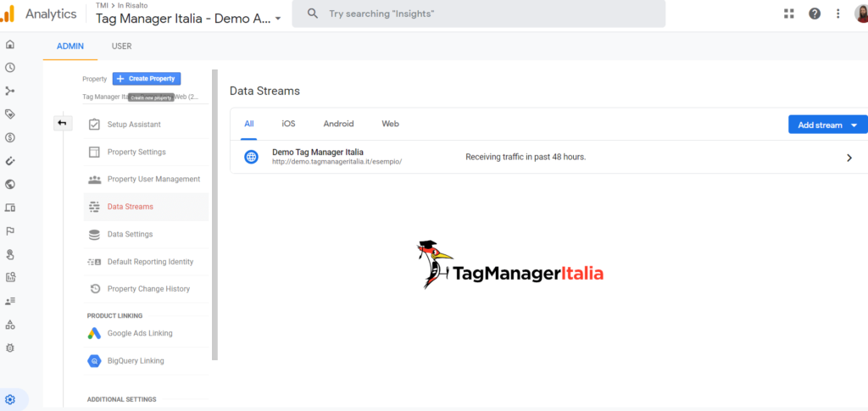Open the Demographics globe sidebar icon
Screen dimensions: 868x411
pos(10,184)
